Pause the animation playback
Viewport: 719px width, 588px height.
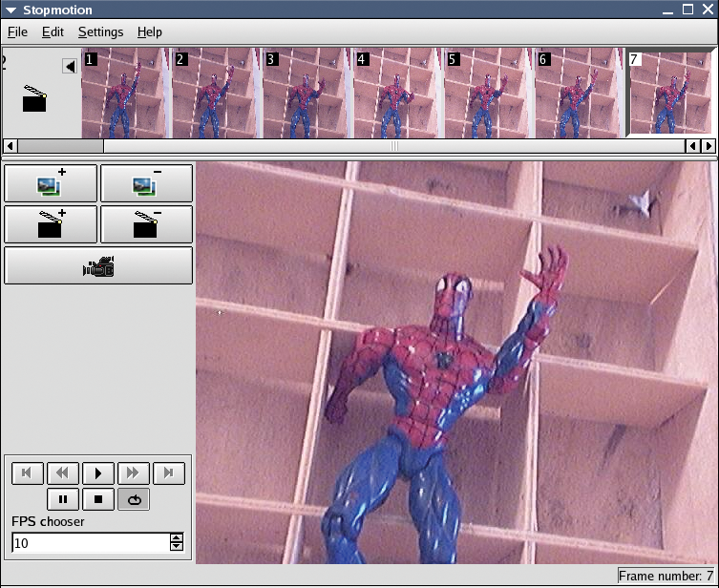click(x=63, y=499)
